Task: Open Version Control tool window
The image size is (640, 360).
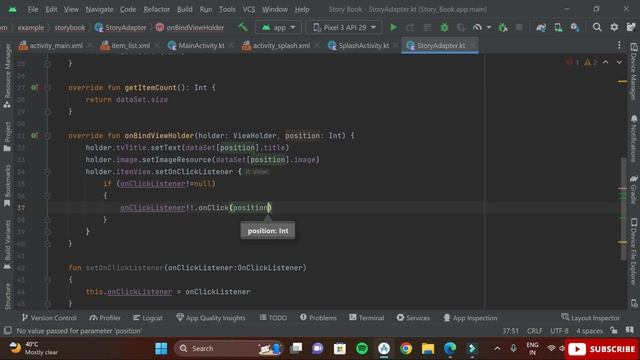Action: 49,318
